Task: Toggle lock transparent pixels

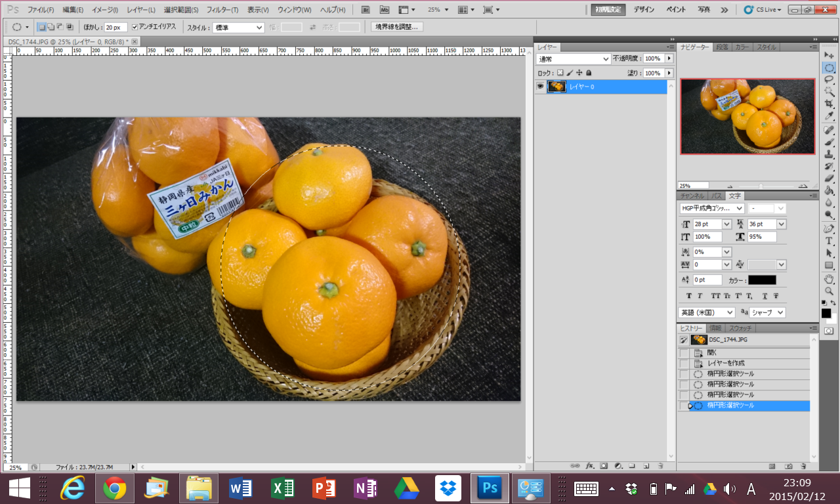Action: 560,73
